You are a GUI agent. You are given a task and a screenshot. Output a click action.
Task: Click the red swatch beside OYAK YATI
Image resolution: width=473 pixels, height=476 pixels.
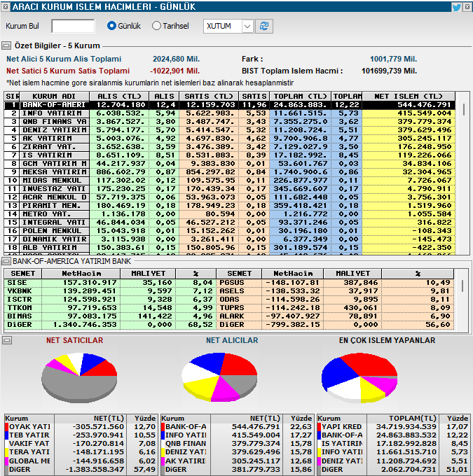coord(7,427)
